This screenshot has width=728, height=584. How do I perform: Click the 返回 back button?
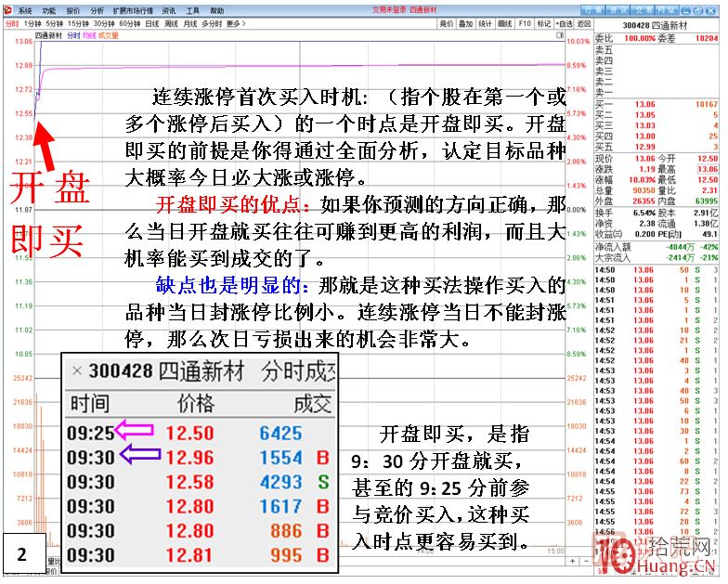click(583, 23)
